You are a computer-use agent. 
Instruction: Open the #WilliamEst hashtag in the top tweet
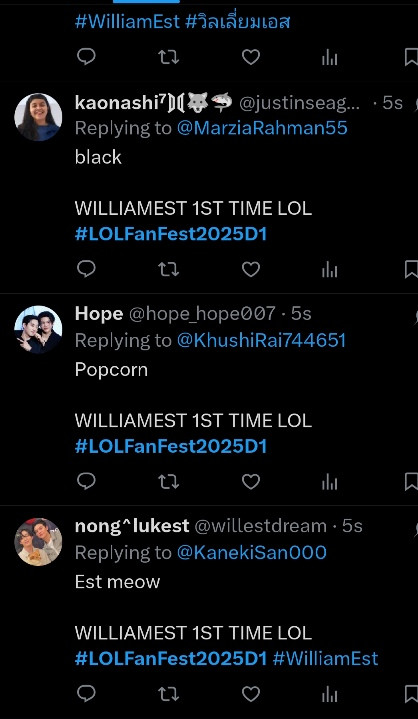[127, 22]
